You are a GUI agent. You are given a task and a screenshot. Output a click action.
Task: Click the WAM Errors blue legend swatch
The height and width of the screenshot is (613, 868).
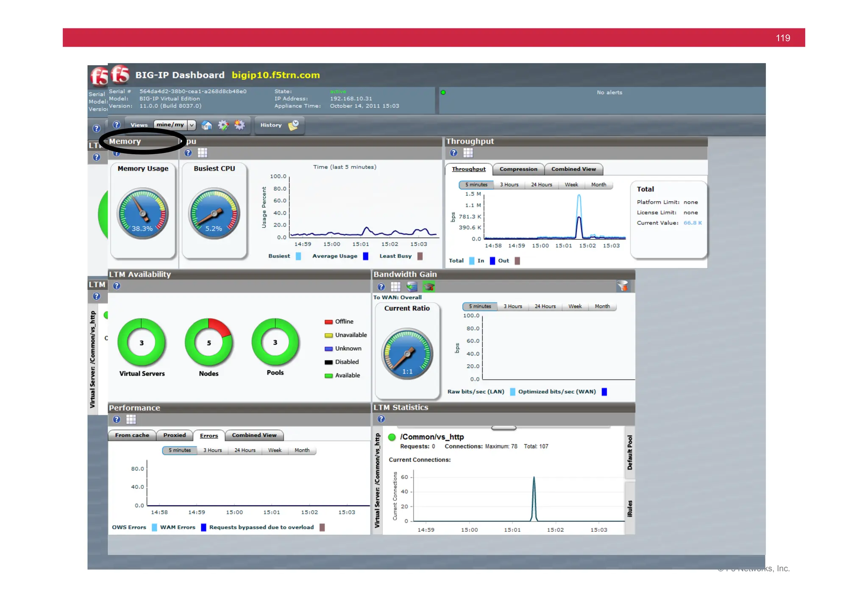point(203,527)
